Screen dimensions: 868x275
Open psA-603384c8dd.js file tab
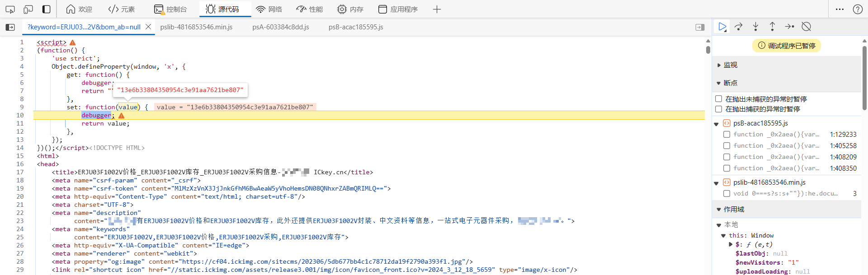tap(281, 27)
